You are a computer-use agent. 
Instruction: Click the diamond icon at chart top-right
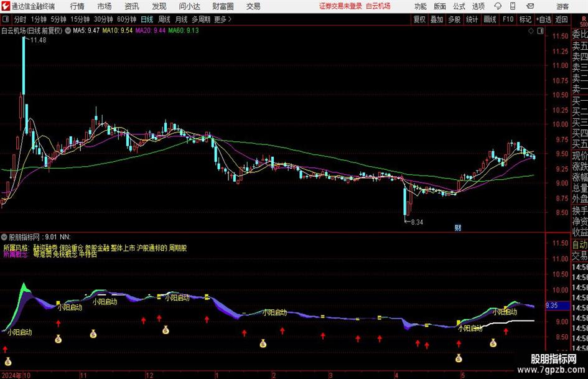(531, 31)
